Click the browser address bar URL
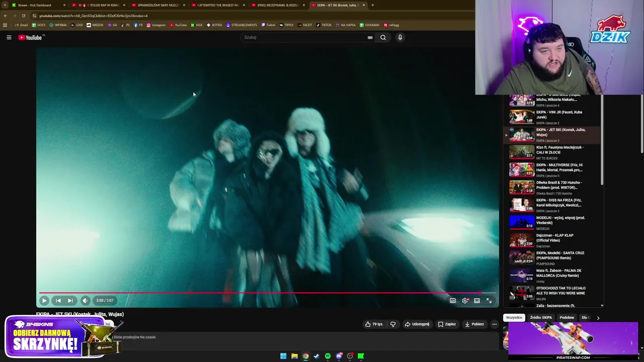 94,16
